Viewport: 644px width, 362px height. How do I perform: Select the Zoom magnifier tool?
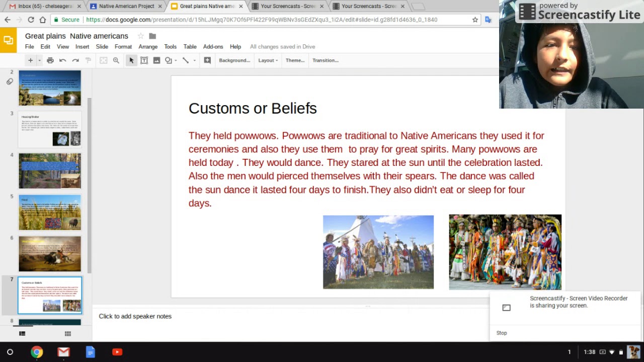(116, 60)
